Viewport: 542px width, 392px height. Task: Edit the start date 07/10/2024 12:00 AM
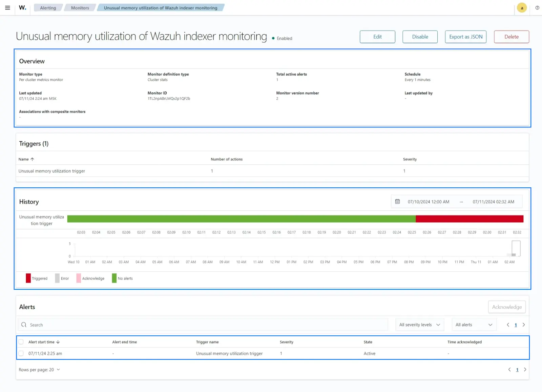click(x=428, y=202)
